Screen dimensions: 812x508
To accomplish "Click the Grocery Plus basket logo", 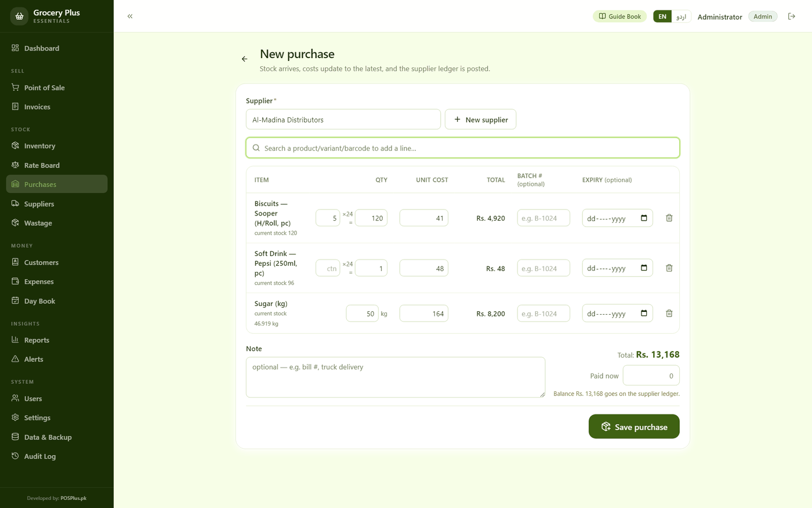I will 19,16.
